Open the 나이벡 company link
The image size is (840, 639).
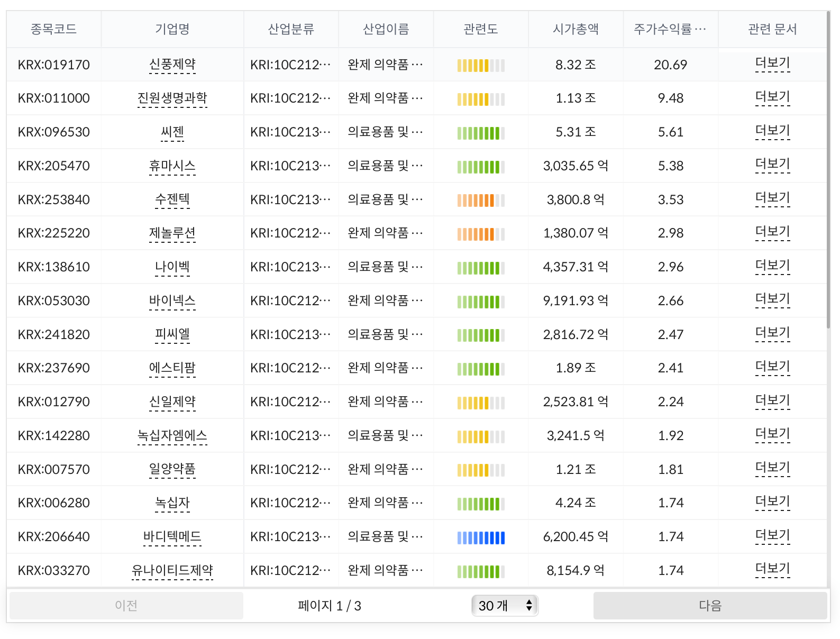pos(172,267)
